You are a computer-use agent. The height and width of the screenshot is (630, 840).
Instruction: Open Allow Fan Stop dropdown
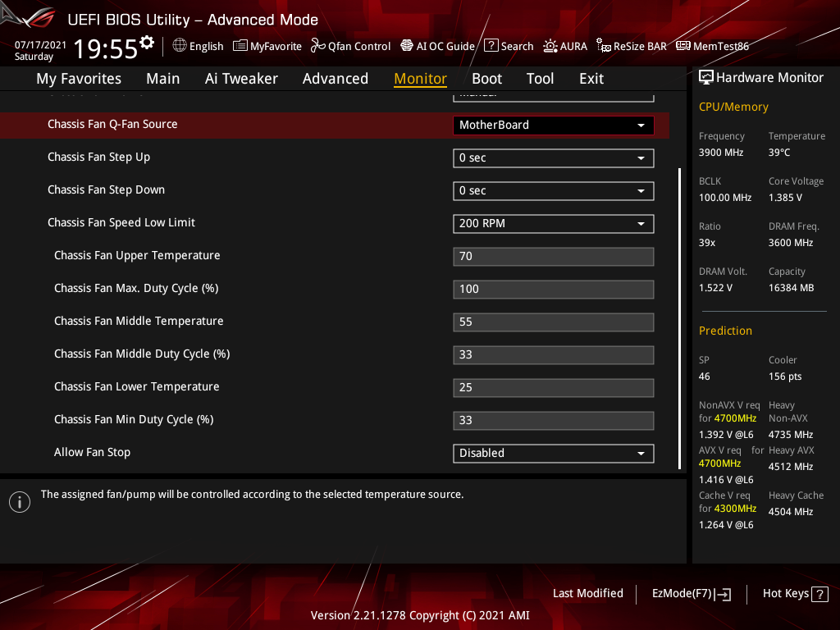tap(554, 453)
